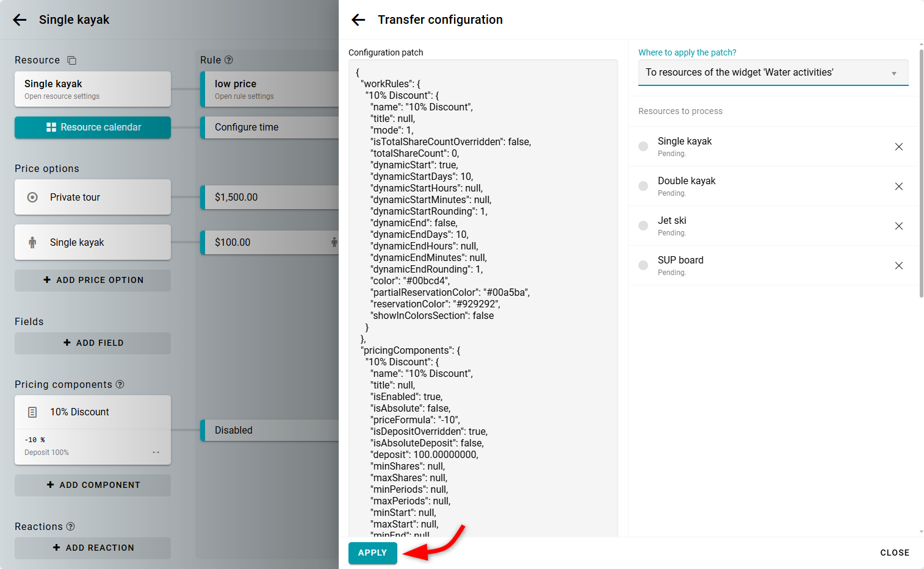Click help icon next to Pricing components
924x569 pixels.
pos(120,384)
